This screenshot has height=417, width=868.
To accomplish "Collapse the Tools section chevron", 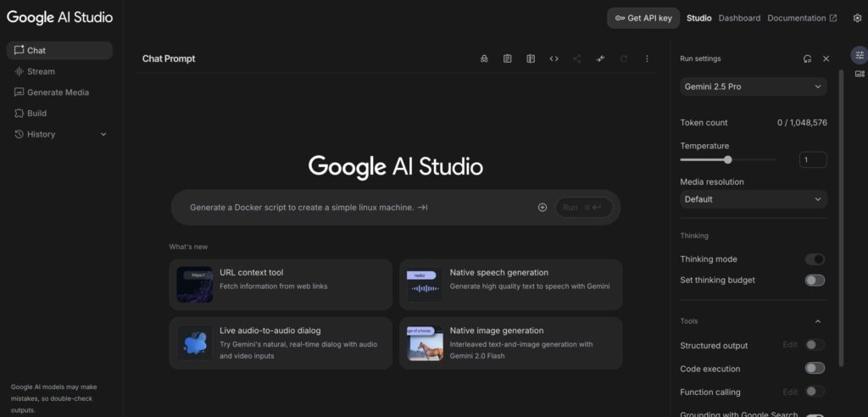I will click(818, 321).
